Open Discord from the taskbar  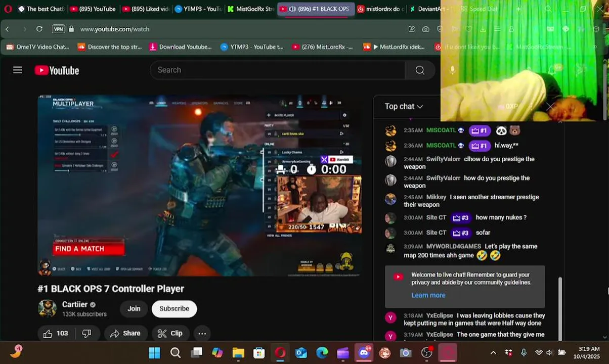[364, 353]
